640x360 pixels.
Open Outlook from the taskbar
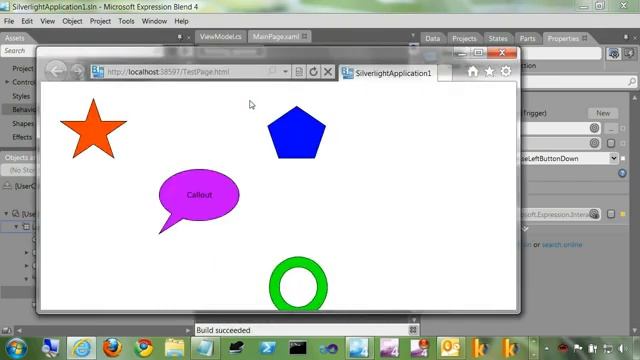(x=451, y=348)
